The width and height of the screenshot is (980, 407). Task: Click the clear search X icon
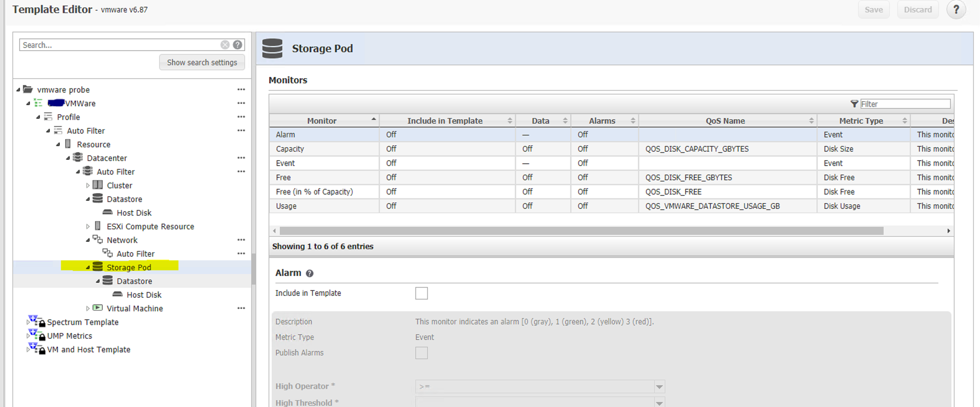click(225, 45)
